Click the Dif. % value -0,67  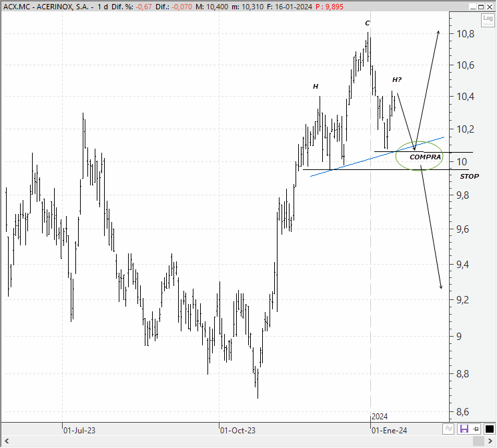[x=143, y=7]
